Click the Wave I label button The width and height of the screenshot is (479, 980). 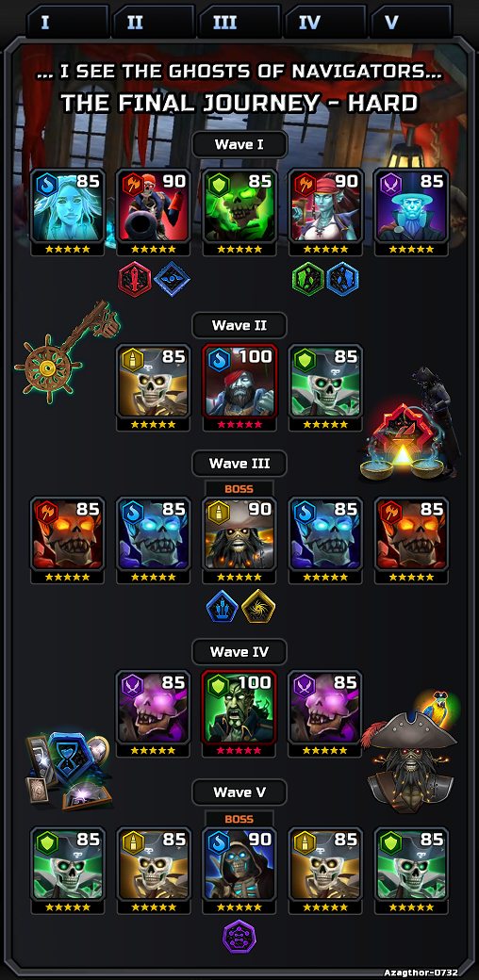[x=239, y=145]
